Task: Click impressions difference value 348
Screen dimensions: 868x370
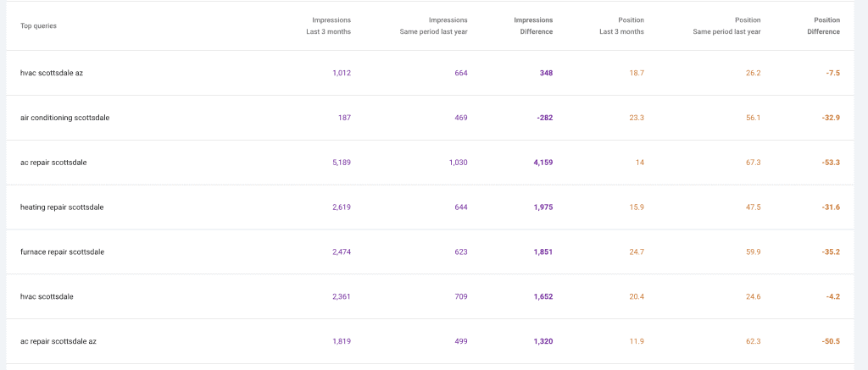Action: click(547, 73)
